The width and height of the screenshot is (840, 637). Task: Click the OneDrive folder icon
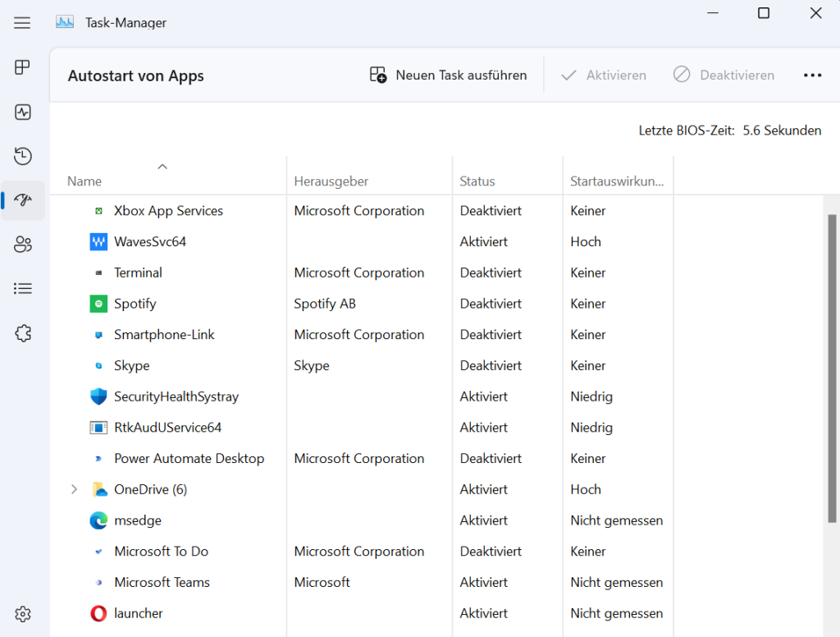coord(99,489)
